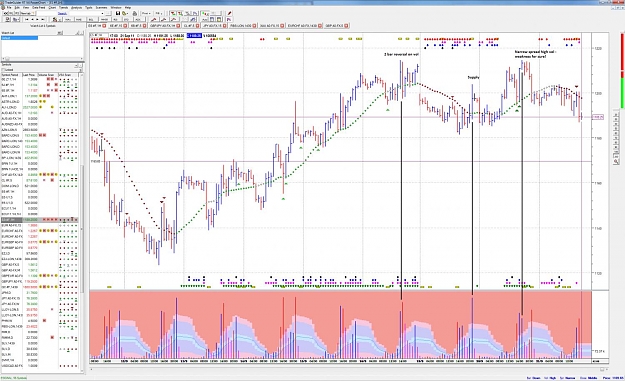
Task: Close the CL #F chart tab
Action: pyautogui.click(x=197, y=26)
